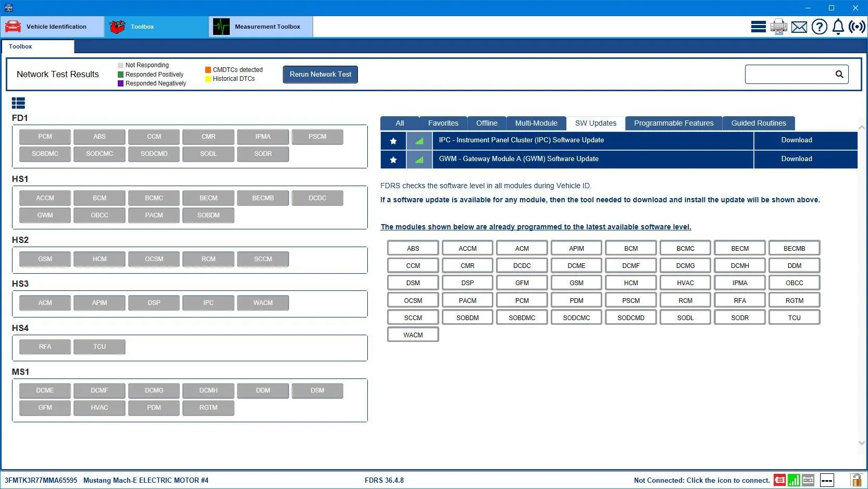
Task: Click green signal bars status icon
Action: [793, 480]
